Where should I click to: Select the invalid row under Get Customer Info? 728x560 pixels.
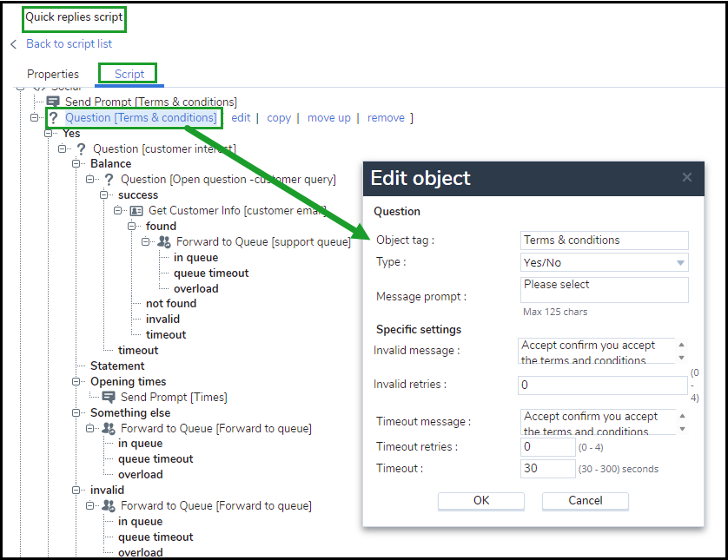(162, 320)
